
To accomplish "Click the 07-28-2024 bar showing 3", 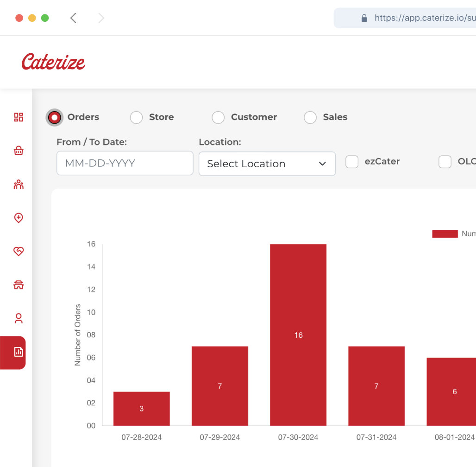I will (141, 409).
